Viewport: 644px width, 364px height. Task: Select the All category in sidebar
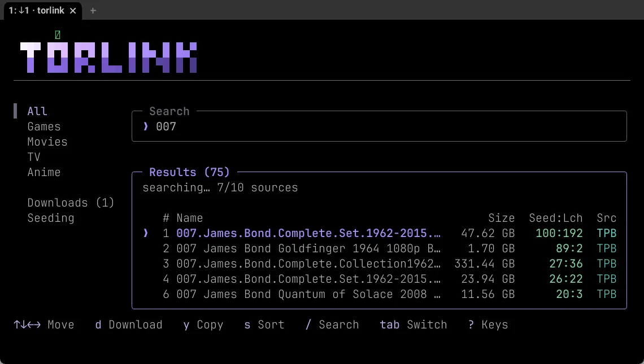coord(37,111)
